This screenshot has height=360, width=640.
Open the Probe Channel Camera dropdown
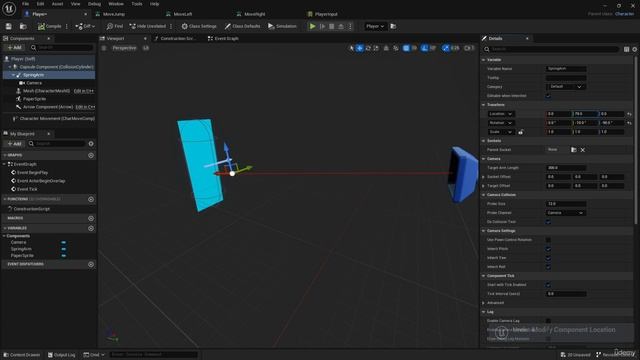565,213
